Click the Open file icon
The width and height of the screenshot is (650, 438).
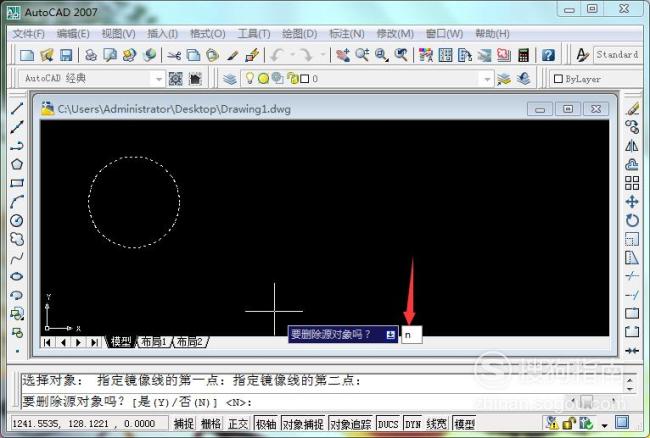(x=47, y=55)
